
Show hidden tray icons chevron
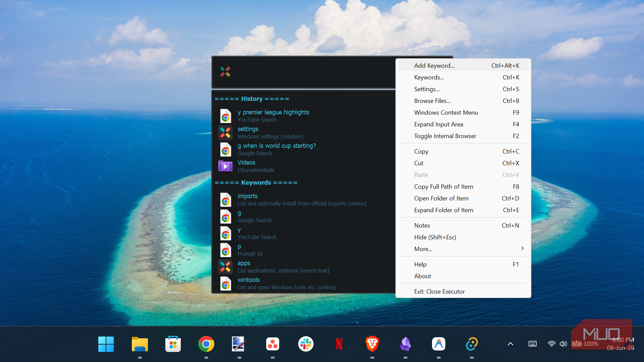click(x=511, y=344)
